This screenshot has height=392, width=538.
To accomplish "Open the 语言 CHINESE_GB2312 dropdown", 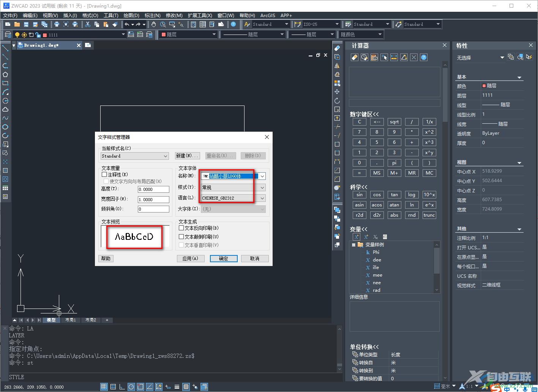I will pos(262,198).
